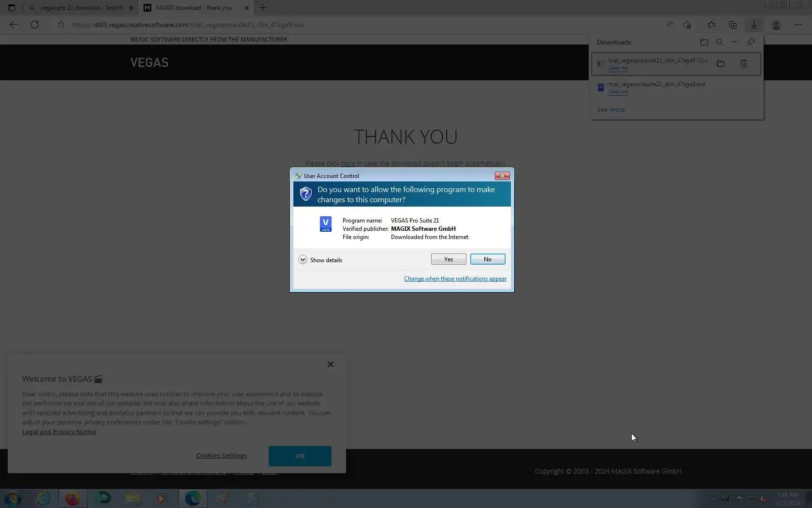Open a new browser tab

coord(263,8)
